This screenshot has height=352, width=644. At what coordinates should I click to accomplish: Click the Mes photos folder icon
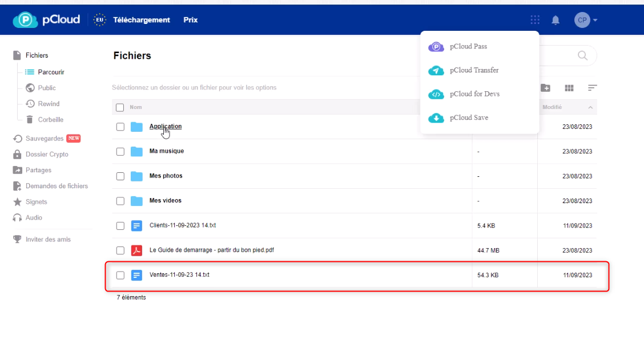[136, 176]
